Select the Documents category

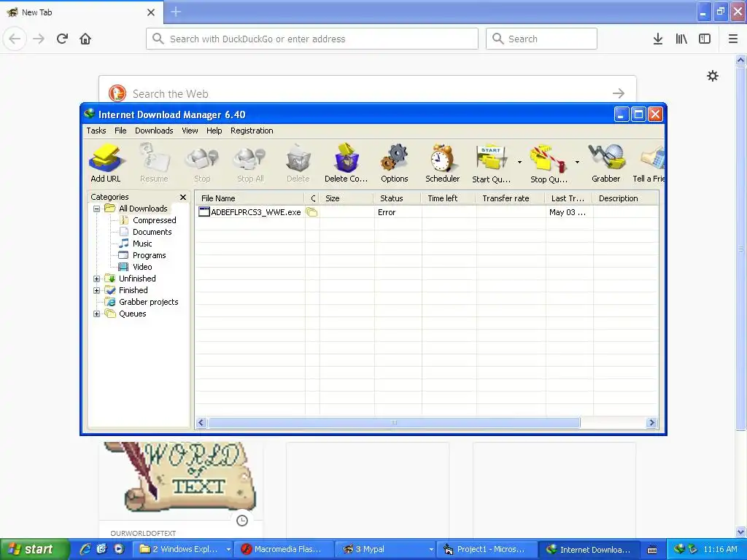coord(152,232)
